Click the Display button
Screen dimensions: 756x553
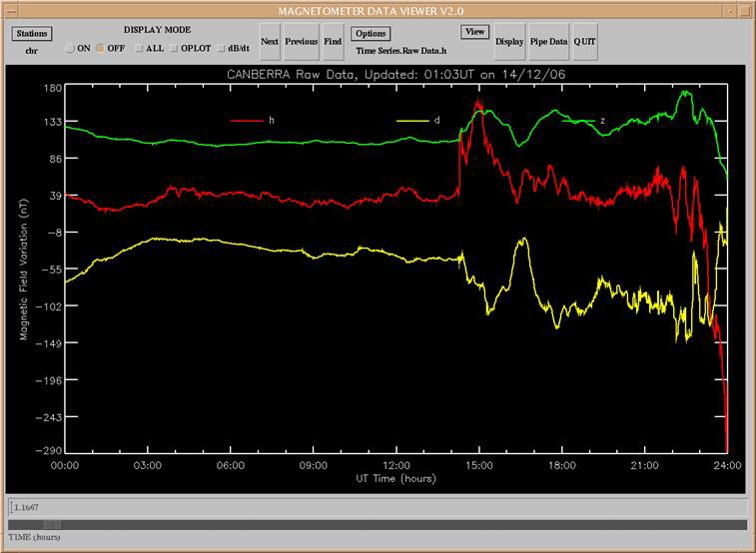pos(509,42)
